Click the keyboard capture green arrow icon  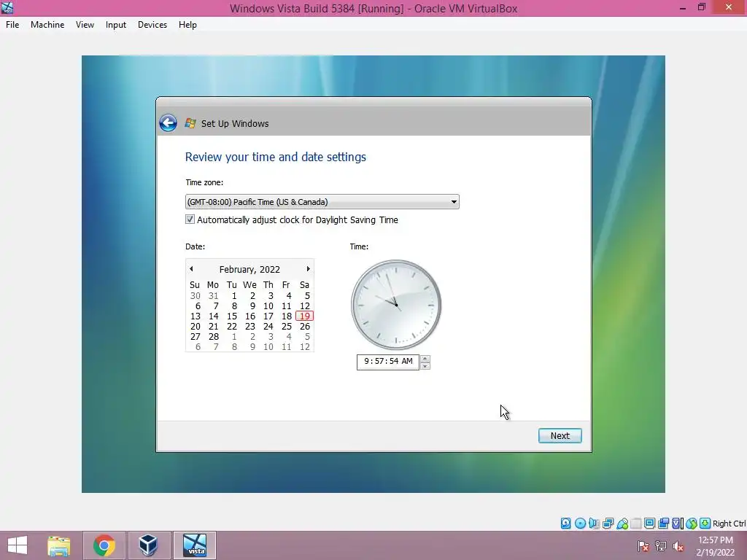point(705,524)
